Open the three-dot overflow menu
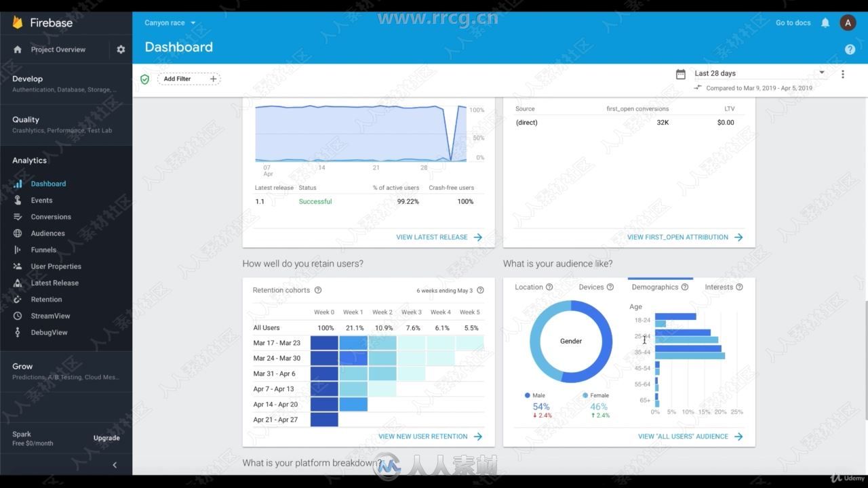Image resolution: width=868 pixels, height=488 pixels. click(x=843, y=74)
